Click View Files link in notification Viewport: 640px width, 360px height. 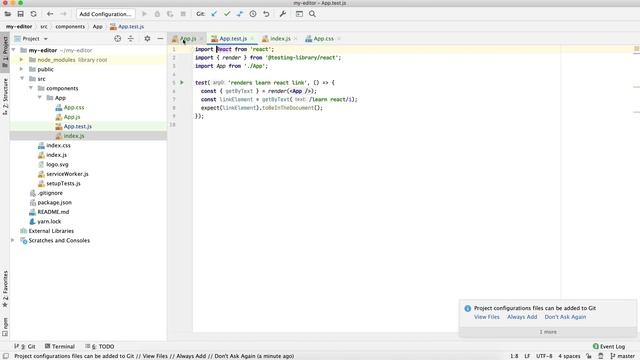click(x=487, y=317)
